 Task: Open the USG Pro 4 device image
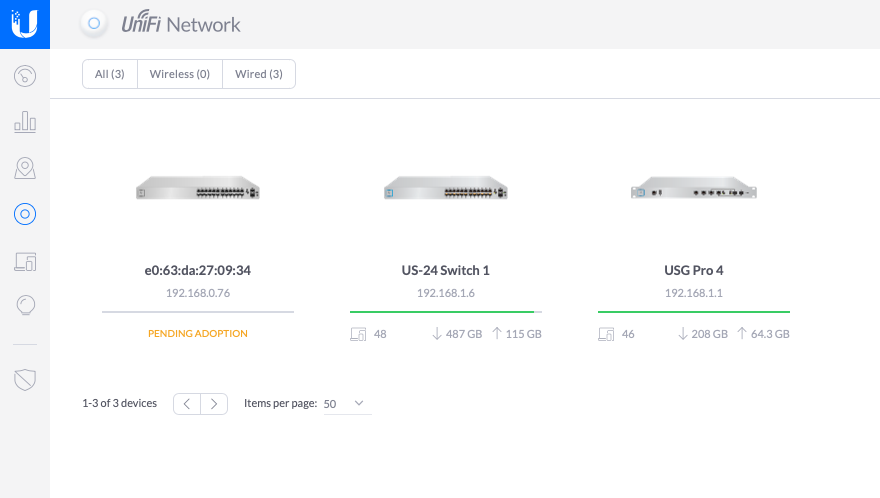point(693,189)
